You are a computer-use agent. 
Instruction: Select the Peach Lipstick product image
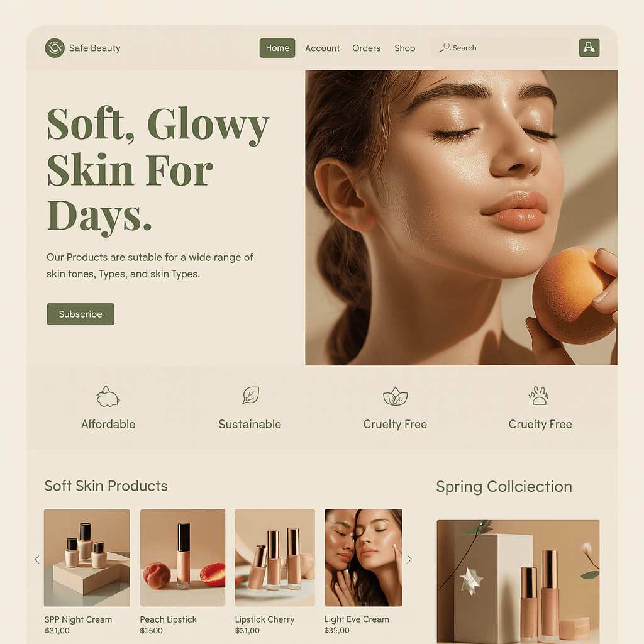(183, 558)
